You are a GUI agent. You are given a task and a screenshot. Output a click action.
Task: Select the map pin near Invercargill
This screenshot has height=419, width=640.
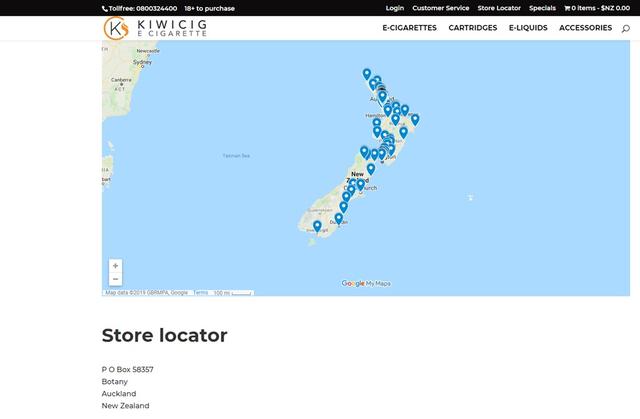(x=317, y=226)
